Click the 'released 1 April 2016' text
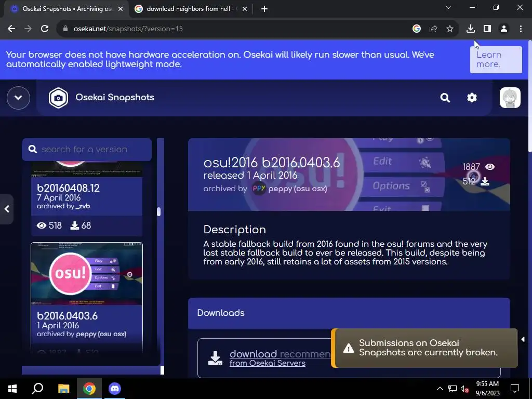Viewport: 532px width, 399px height. pyautogui.click(x=250, y=176)
